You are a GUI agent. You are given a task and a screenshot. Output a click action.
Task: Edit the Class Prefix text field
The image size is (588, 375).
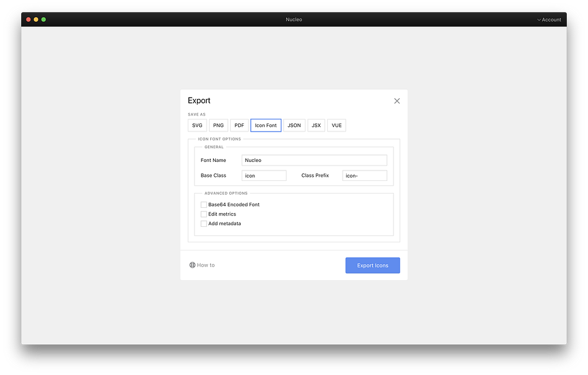click(x=365, y=176)
